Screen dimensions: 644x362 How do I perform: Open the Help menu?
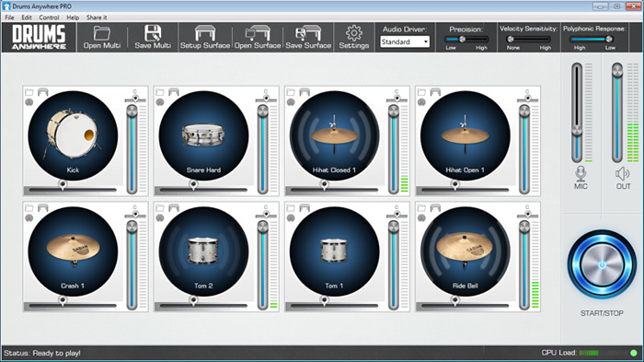[73, 18]
